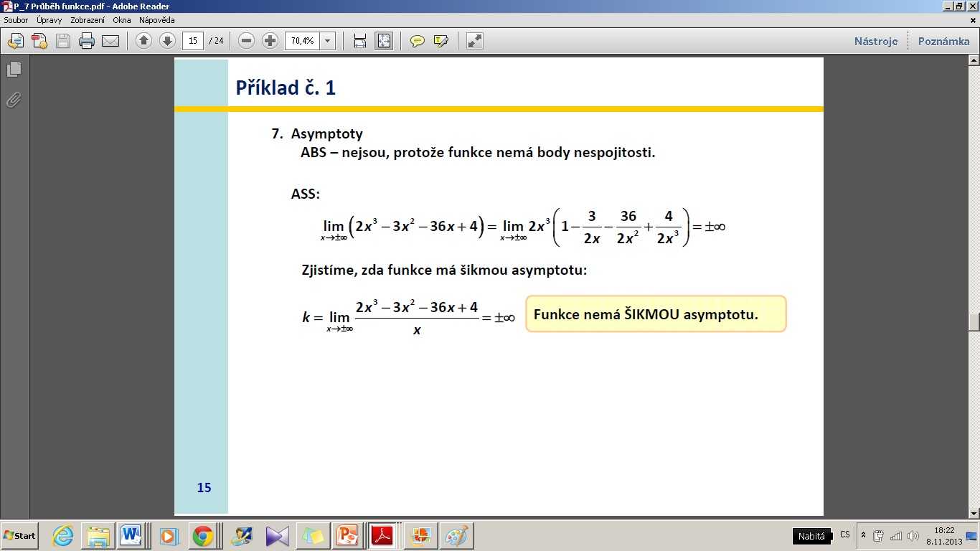Expand the Poznámka comments pane

943,41
